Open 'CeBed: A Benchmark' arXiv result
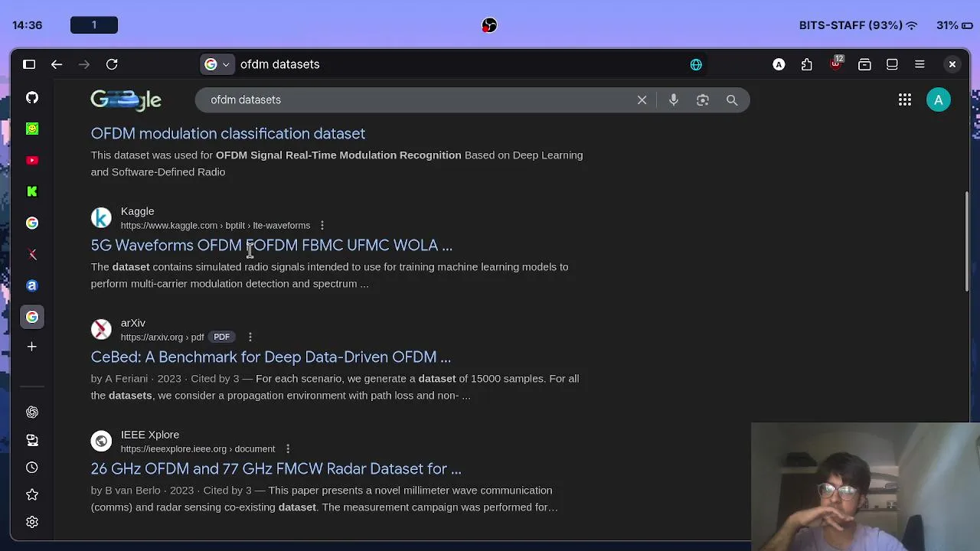 [x=271, y=357]
